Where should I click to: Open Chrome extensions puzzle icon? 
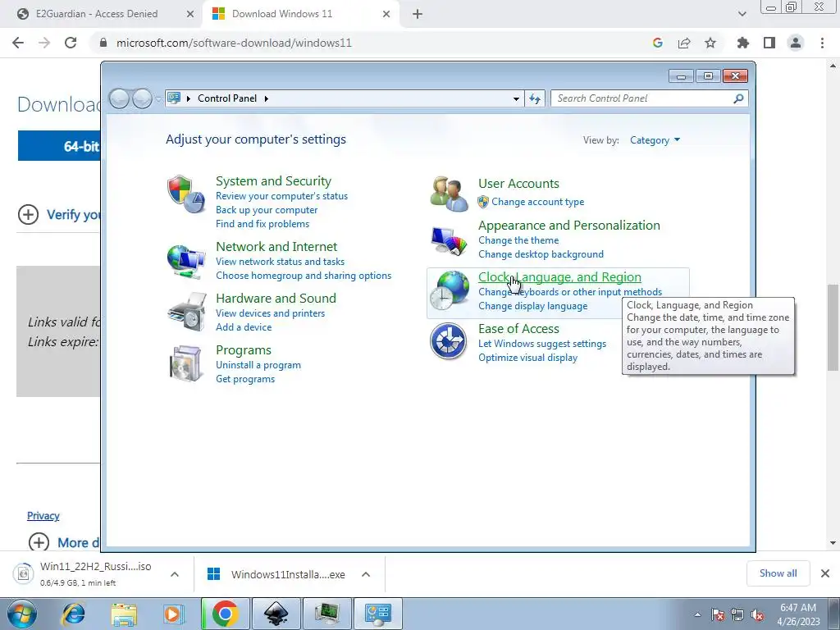[x=742, y=43]
